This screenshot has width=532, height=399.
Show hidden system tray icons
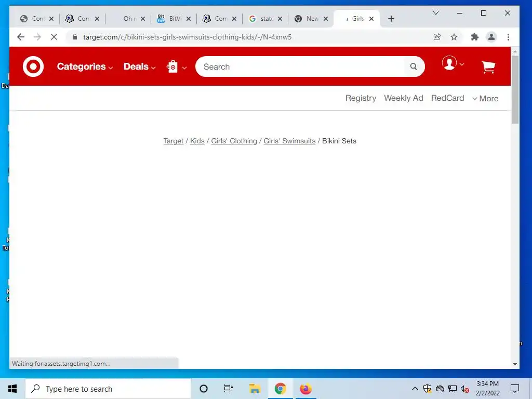pyautogui.click(x=415, y=389)
